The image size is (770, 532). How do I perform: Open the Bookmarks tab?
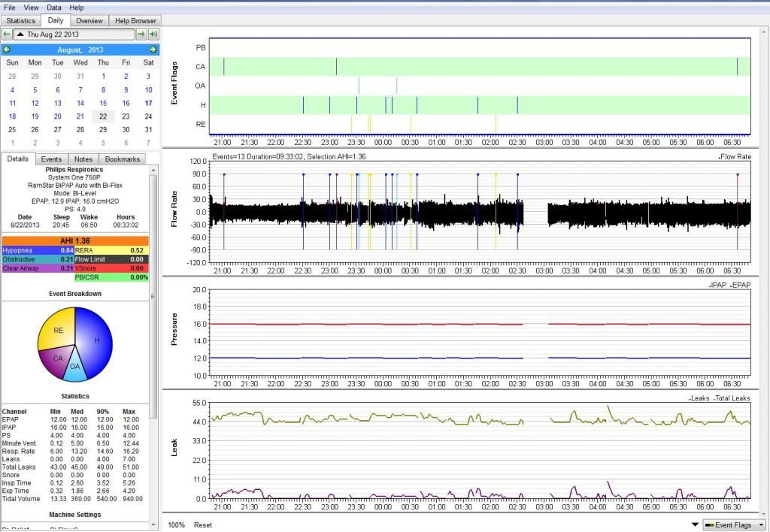[123, 159]
